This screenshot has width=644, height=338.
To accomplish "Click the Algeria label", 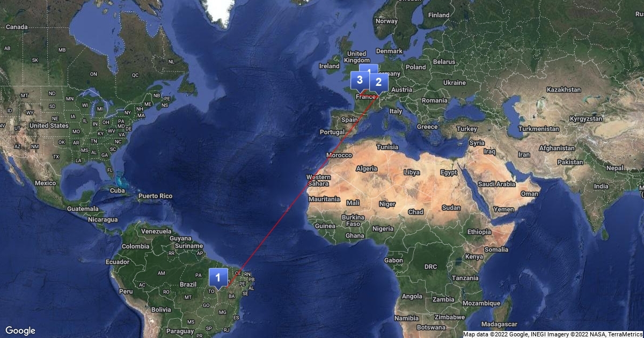I will click(x=367, y=168).
